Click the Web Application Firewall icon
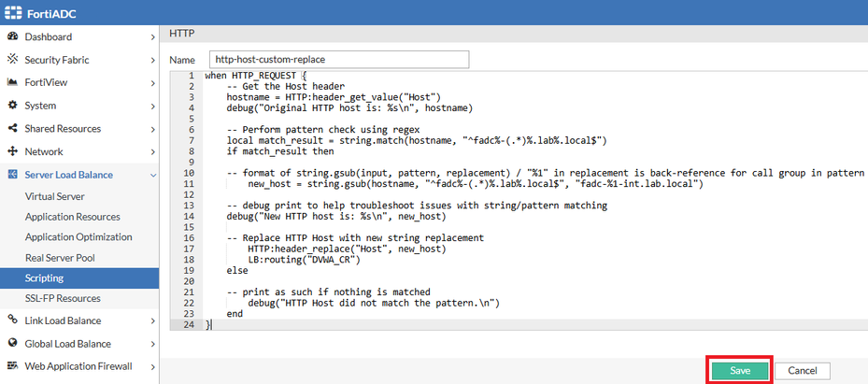Screen dimensions: 868x384 pos(13,366)
